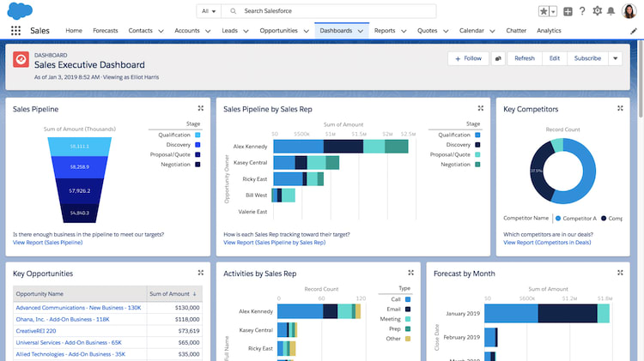Sort by Sum of Amount arrow

pyautogui.click(x=195, y=294)
